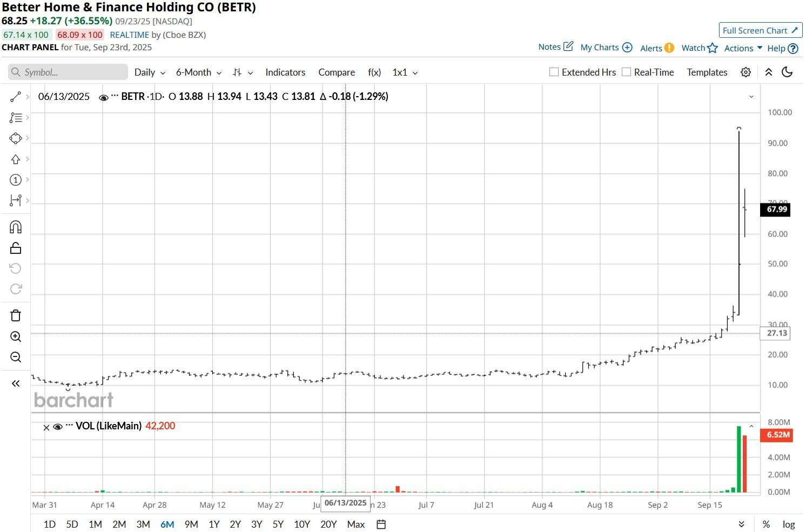Delete drawings with the trash icon
The height and width of the screenshot is (532, 806).
[16, 315]
